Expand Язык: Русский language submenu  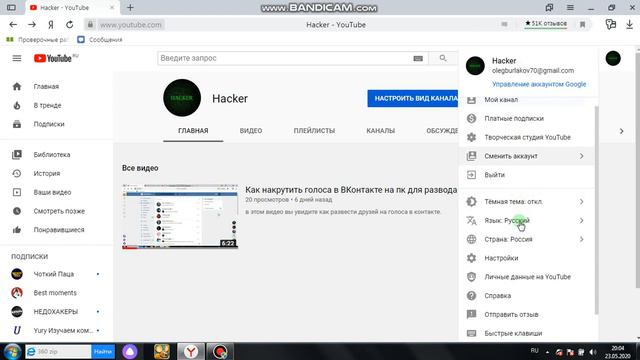[x=527, y=220]
